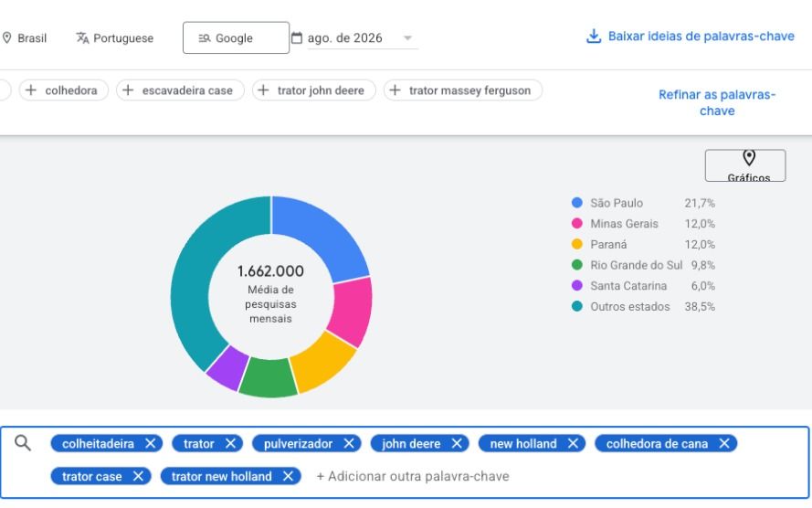
Task: Click the search network icon beside Google
Action: pyautogui.click(x=204, y=38)
